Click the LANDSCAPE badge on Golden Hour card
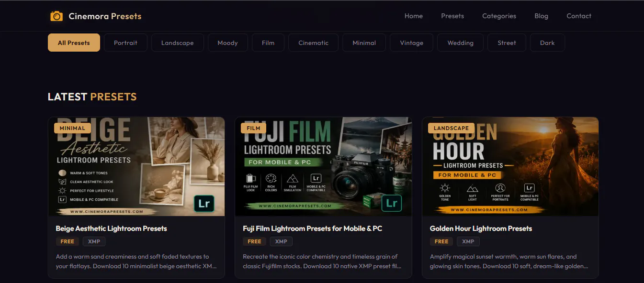 [x=451, y=128]
